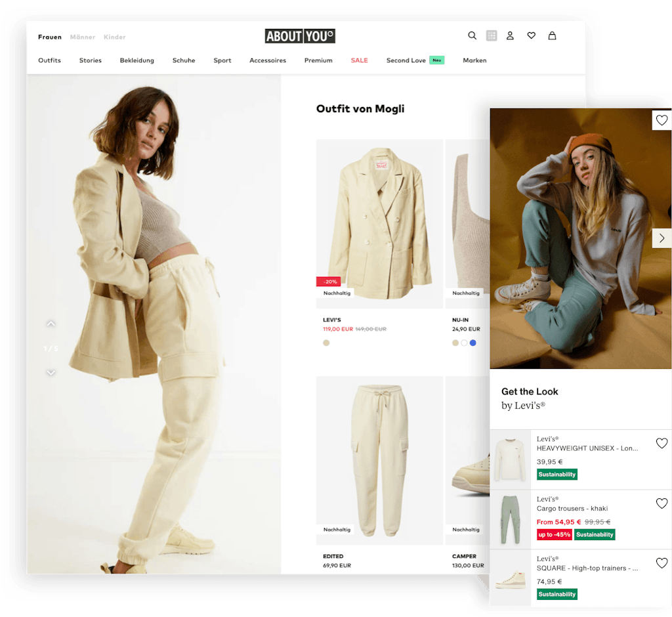
Task: Open the Cargo trousers - khaki title
Action: [x=572, y=509]
